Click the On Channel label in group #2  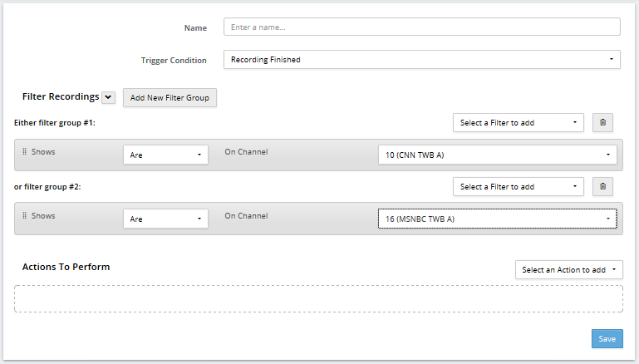tap(246, 215)
